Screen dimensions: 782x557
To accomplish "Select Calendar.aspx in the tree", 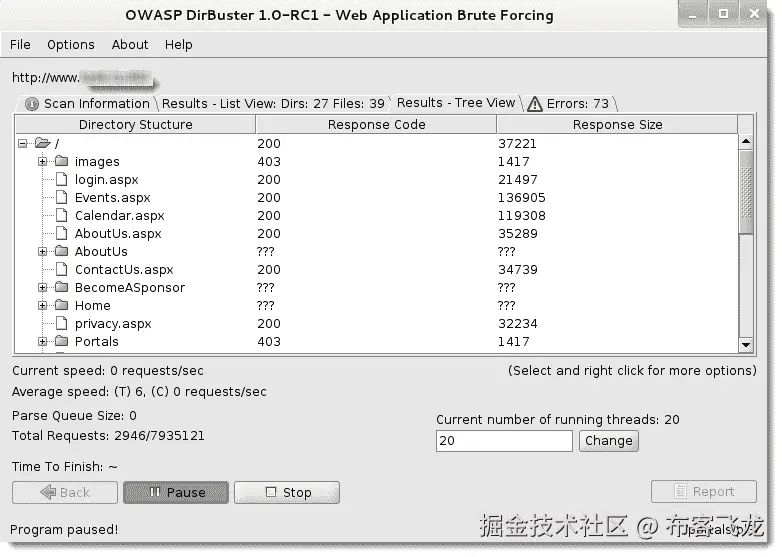I will click(120, 215).
